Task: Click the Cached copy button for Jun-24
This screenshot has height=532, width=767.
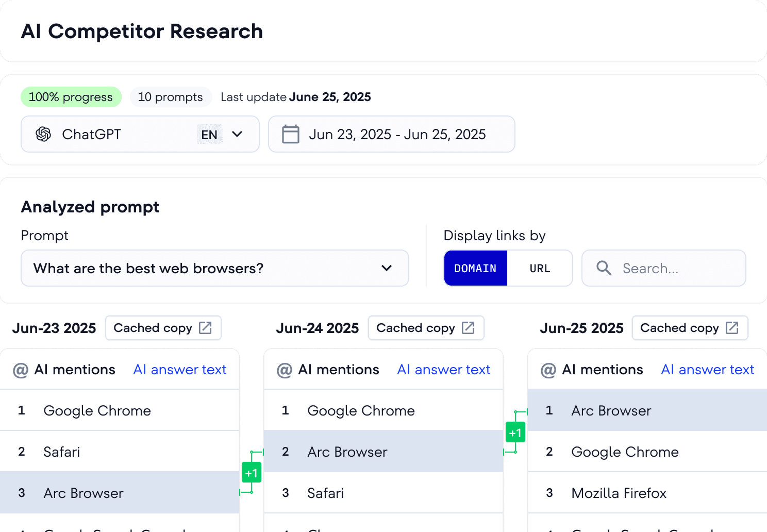Action: pyautogui.click(x=426, y=327)
